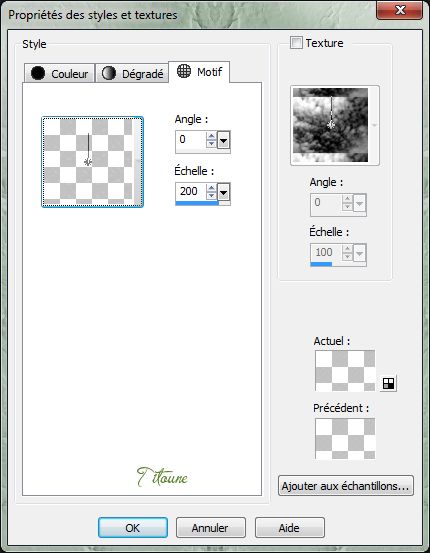The height and width of the screenshot is (553, 430).
Task: Click the small swatch grid icon beside Actuel
Action: (x=388, y=383)
